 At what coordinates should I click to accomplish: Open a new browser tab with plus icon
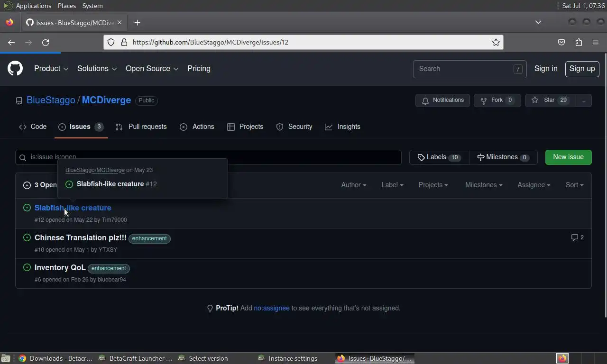pyautogui.click(x=137, y=22)
